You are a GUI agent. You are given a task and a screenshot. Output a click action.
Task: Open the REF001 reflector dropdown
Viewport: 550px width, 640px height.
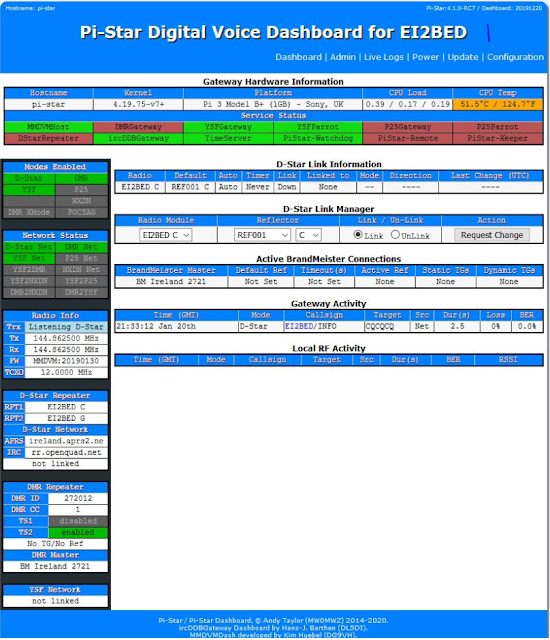tap(262, 235)
